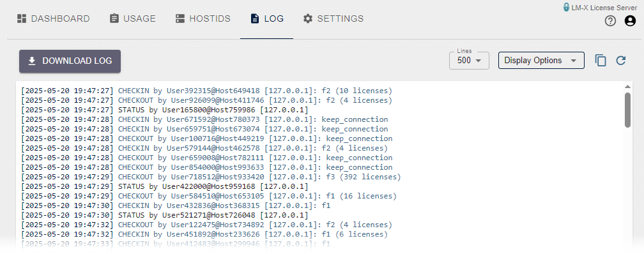The height and width of the screenshot is (254, 644).
Task: Expand the Display Options dropdown
Action: 541,61
